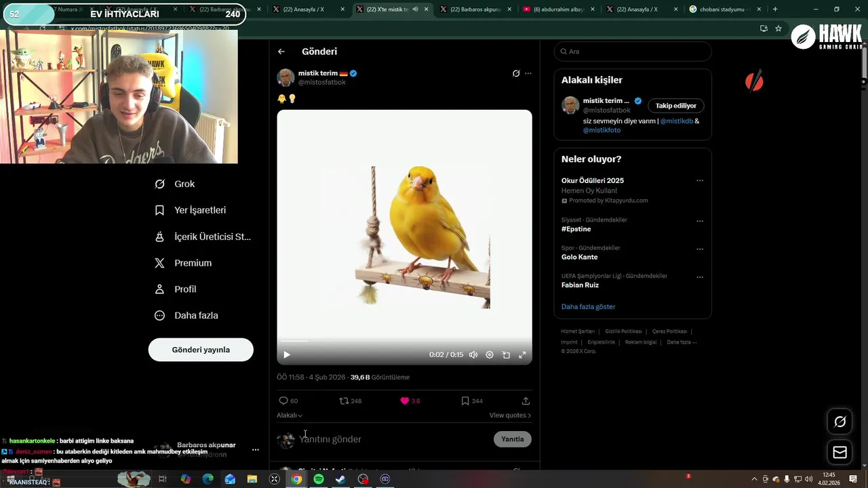Open more options for Fabian Ruiz trend
868x488 pixels.
[x=700, y=277]
